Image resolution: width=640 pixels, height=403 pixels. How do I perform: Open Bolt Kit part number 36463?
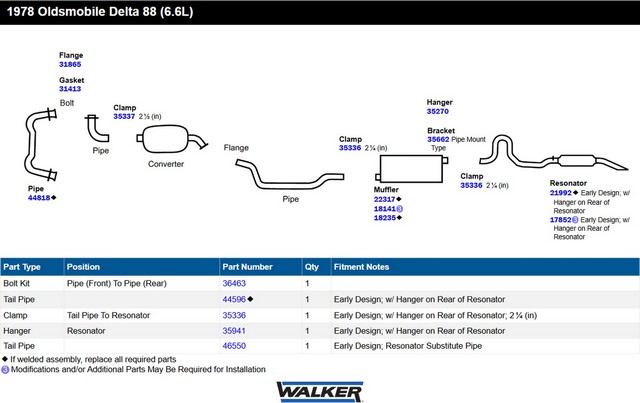[234, 283]
